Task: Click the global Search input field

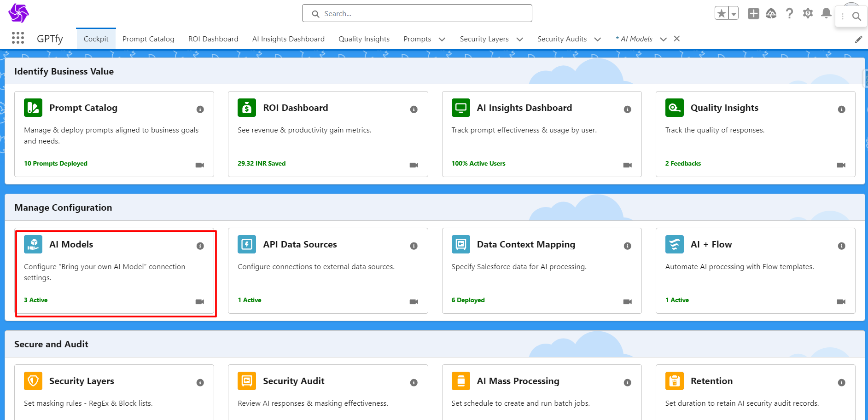Action: coord(417,13)
